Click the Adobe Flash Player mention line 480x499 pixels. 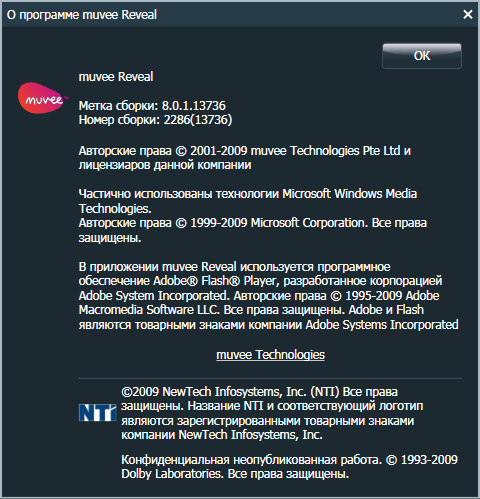coord(260,281)
